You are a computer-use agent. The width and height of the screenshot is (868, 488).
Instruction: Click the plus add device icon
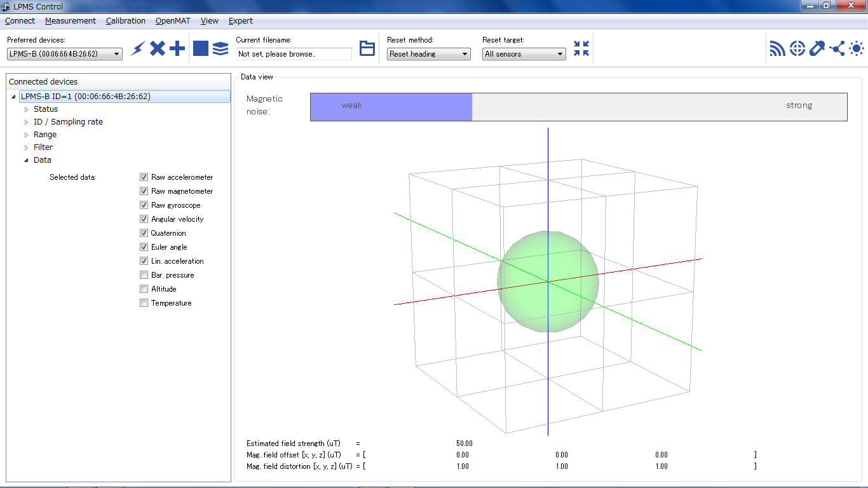point(177,48)
